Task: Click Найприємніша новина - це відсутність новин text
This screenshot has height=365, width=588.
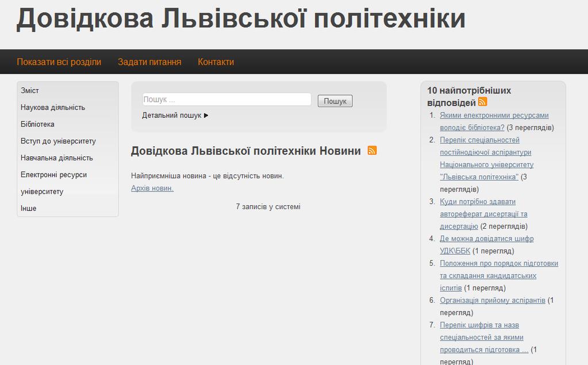Action: coord(207,175)
